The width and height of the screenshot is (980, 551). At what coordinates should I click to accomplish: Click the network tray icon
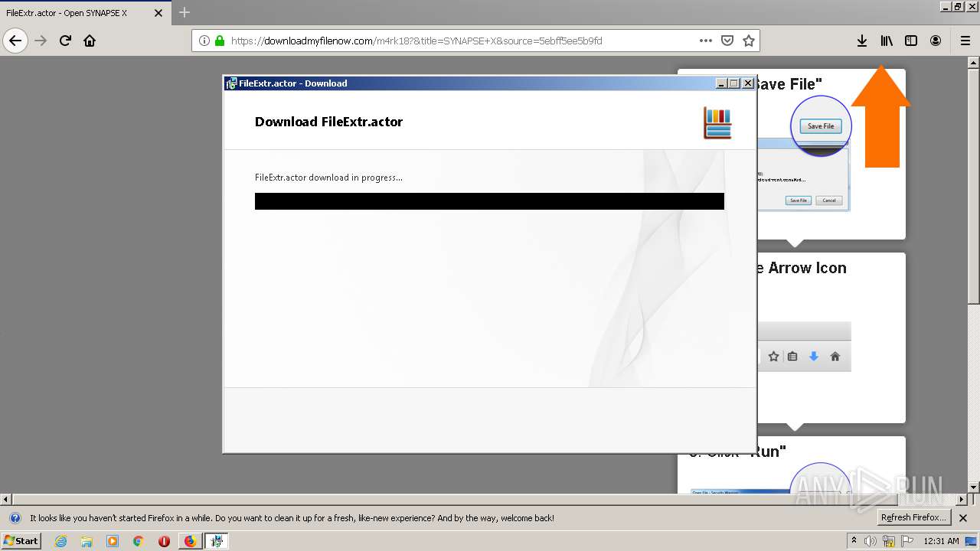pos(889,541)
